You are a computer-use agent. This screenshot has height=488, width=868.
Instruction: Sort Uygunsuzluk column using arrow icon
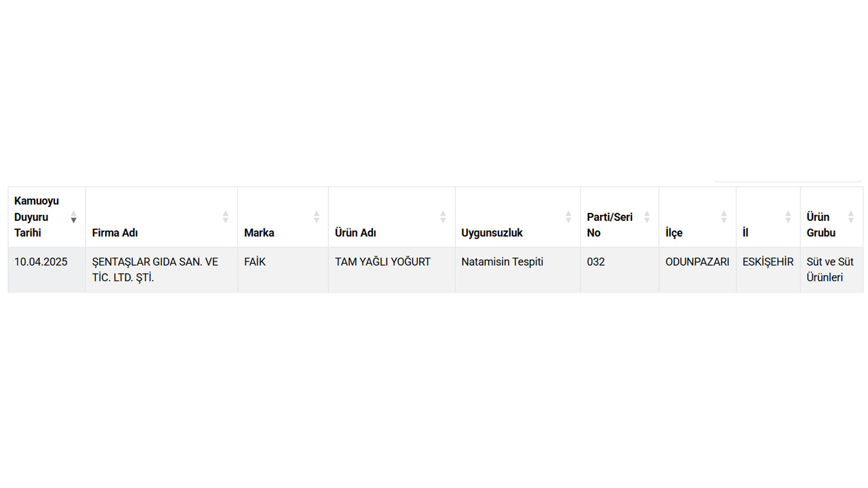coord(568,217)
